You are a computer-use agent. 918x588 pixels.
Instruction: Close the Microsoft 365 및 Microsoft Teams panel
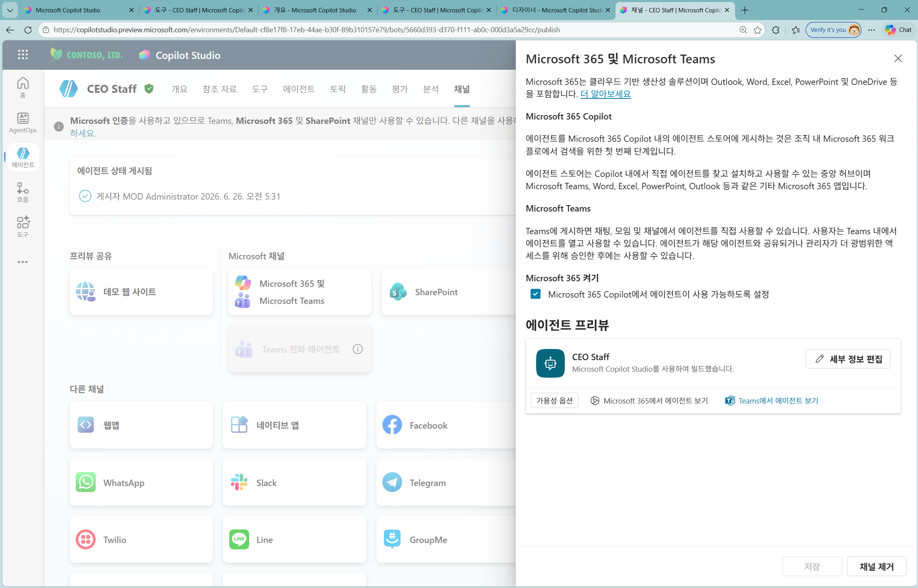coord(898,59)
